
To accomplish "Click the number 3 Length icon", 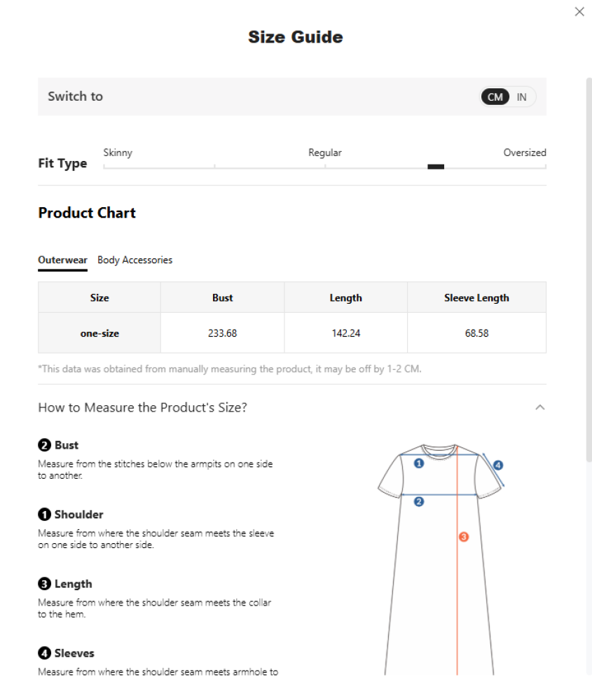I will (44, 584).
